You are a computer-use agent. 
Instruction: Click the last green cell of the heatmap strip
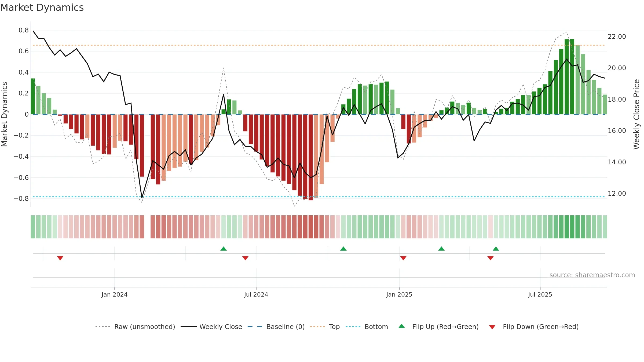coord(605,227)
